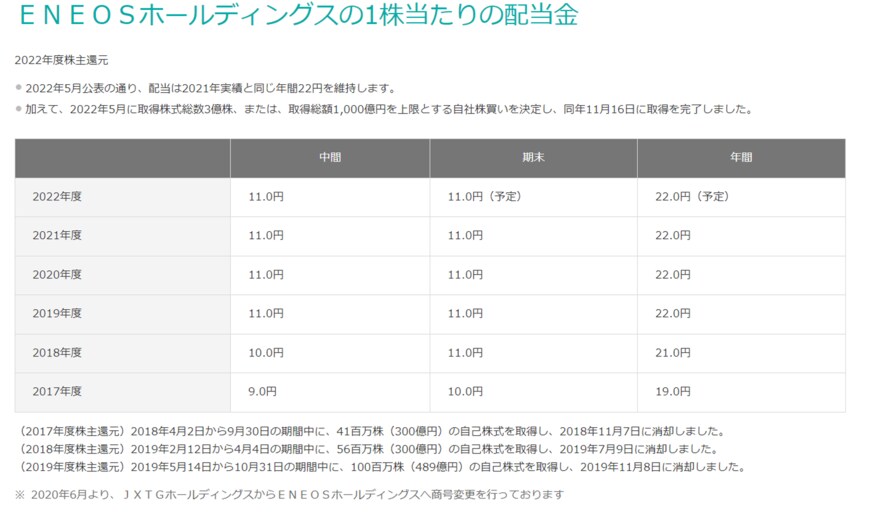This screenshot has height=512, width=870.
Task: Select the 2021年度 row label
Action: [57, 236]
